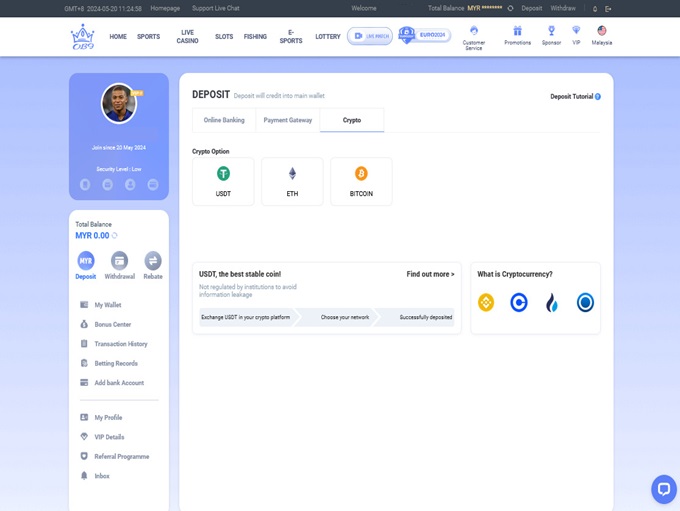Open the Live Casino menu
The height and width of the screenshot is (511, 680).
pyautogui.click(x=187, y=37)
